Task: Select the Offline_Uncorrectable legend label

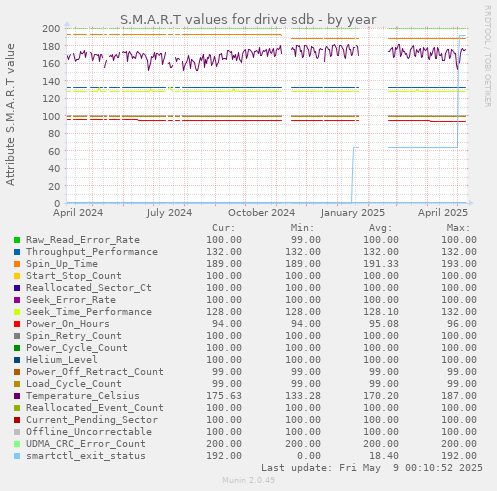Action: [x=89, y=432]
